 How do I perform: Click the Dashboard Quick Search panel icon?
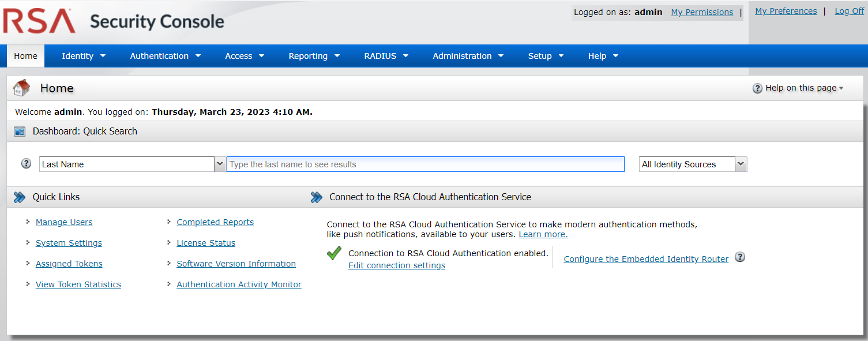tap(20, 132)
